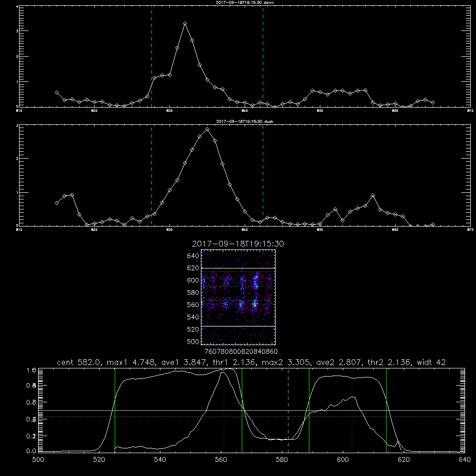Click the left green dashed line in dawn plot
Screen dimensions: 476x476
(151, 56)
